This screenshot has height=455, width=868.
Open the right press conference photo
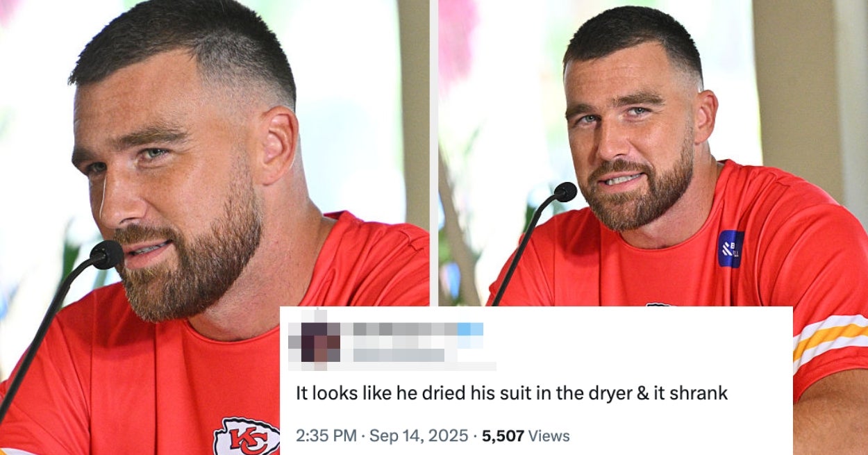point(653,153)
